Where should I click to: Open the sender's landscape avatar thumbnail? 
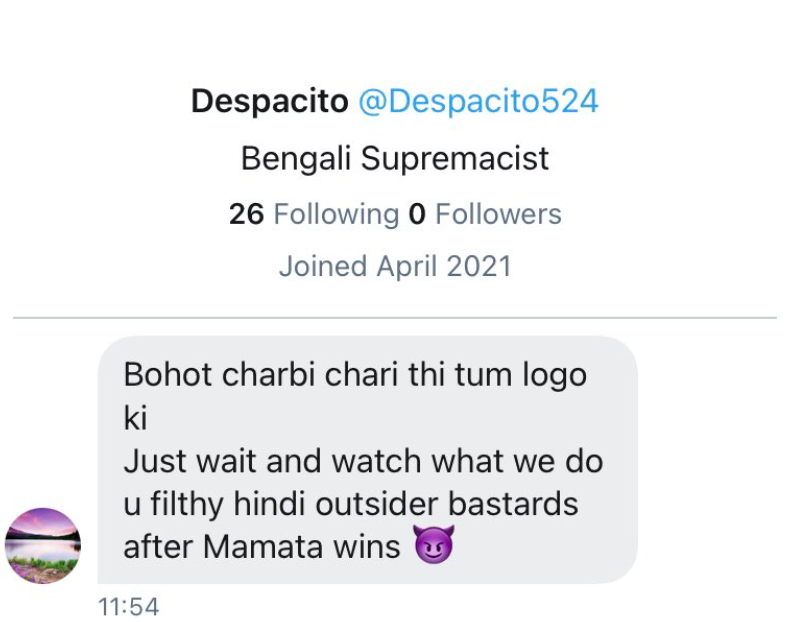[x=43, y=545]
